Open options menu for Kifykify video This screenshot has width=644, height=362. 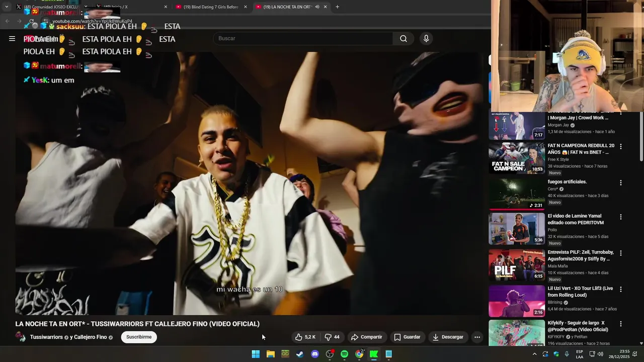tap(620, 324)
